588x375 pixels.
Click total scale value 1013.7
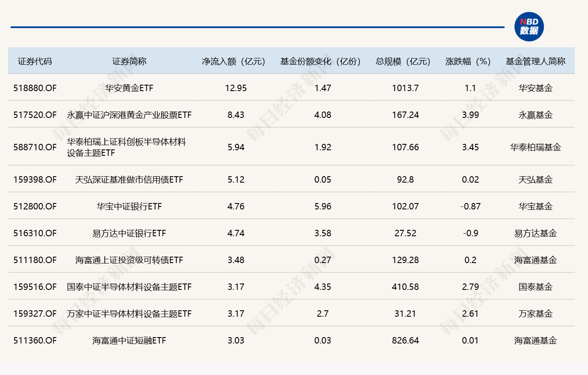pyautogui.click(x=405, y=88)
